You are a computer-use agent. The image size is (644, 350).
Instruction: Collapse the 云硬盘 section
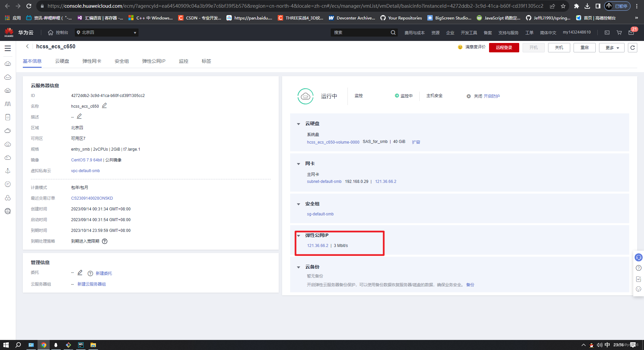(299, 124)
